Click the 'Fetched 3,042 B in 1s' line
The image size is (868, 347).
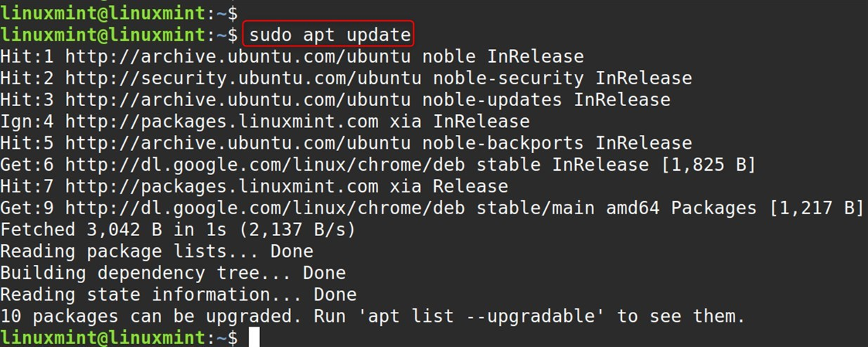point(178,230)
